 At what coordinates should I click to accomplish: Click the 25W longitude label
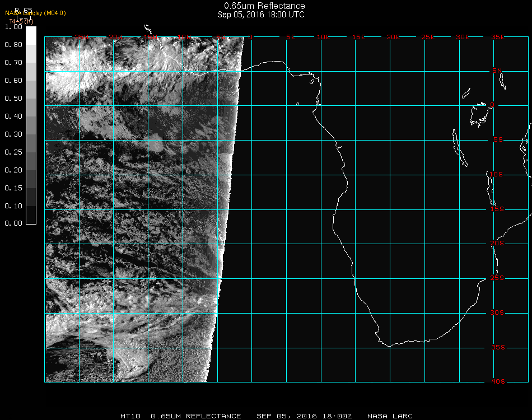(81, 37)
